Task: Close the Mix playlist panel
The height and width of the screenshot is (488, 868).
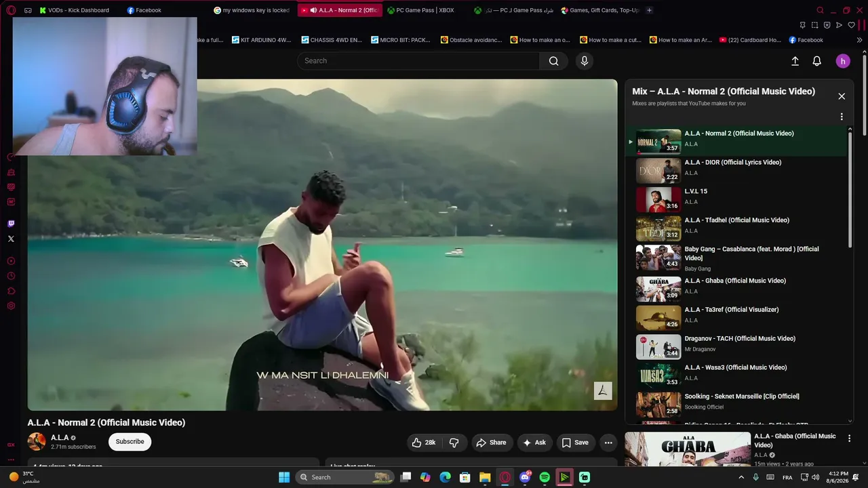Action: tap(842, 96)
